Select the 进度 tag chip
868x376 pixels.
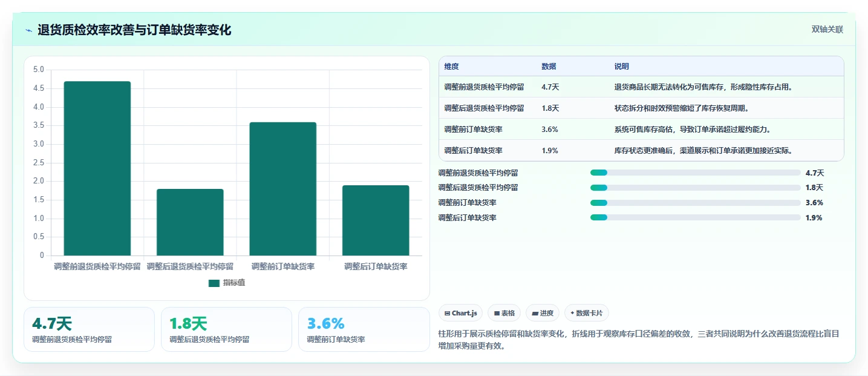(x=543, y=313)
